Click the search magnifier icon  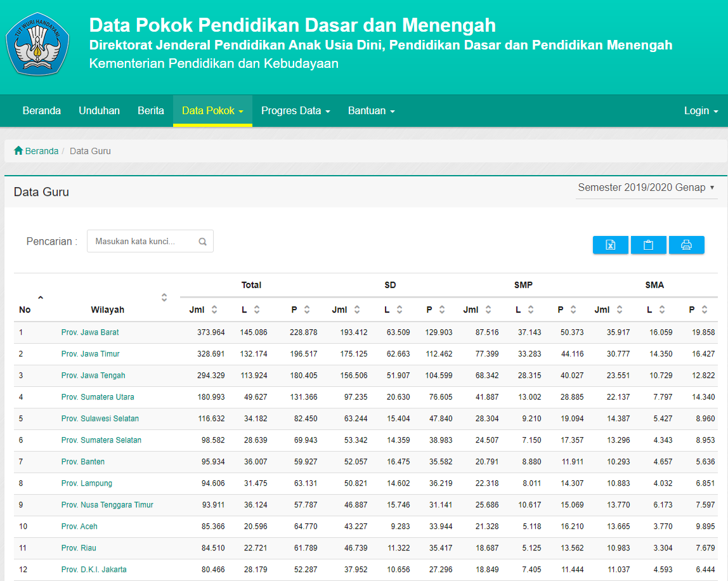pos(202,242)
